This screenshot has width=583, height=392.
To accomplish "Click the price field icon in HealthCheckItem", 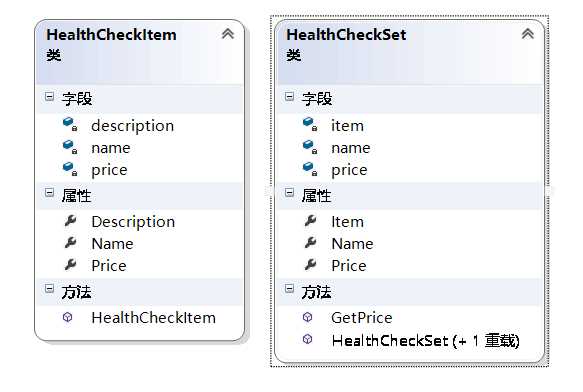I will [70, 169].
